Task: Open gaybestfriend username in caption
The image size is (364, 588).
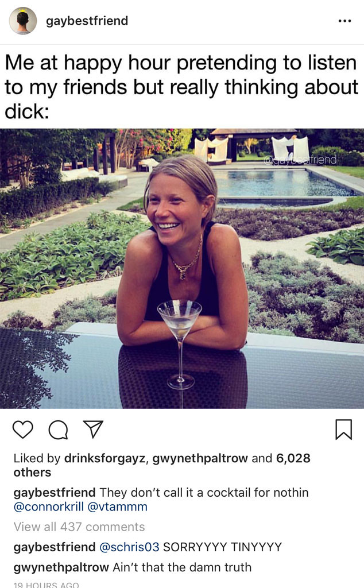Action: coord(55,492)
